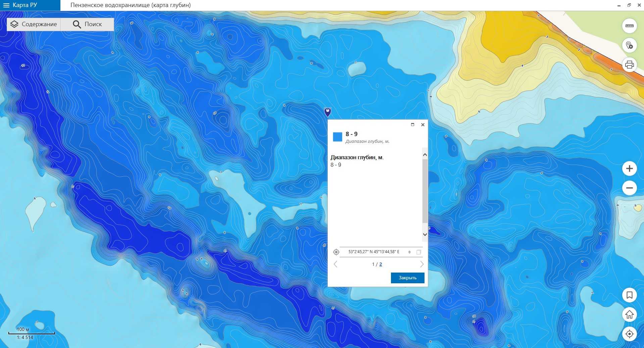Copy coordinates using the copy icon
The height and width of the screenshot is (348, 644).
click(418, 252)
